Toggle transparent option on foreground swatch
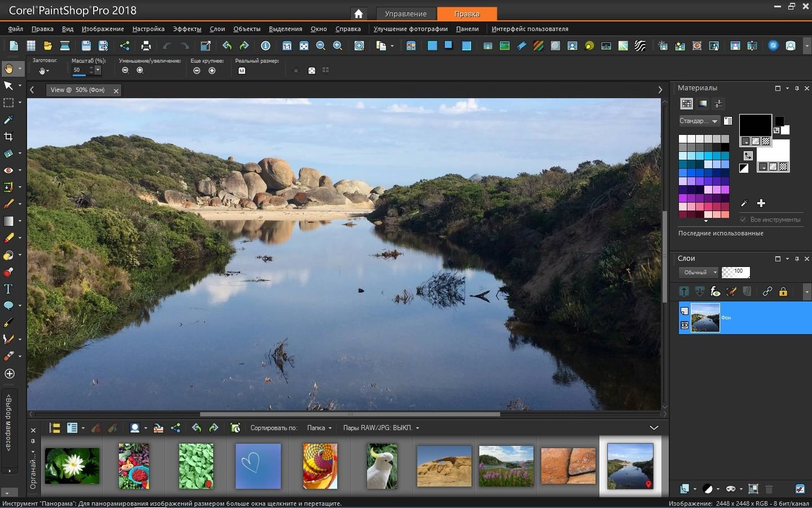 (x=766, y=141)
